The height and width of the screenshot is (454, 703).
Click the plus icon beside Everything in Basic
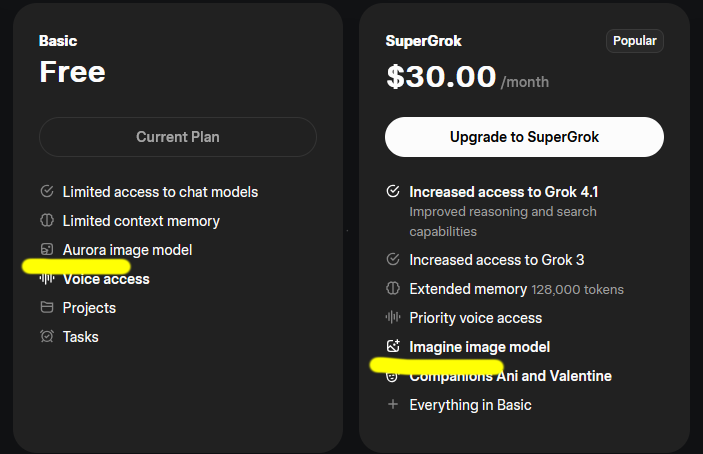pos(393,405)
